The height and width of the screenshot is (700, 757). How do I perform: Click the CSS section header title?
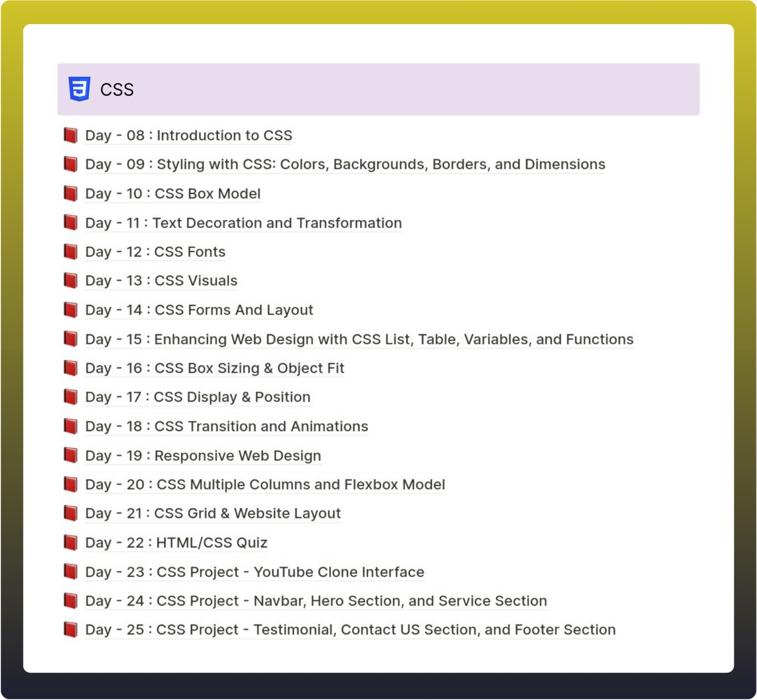(117, 90)
